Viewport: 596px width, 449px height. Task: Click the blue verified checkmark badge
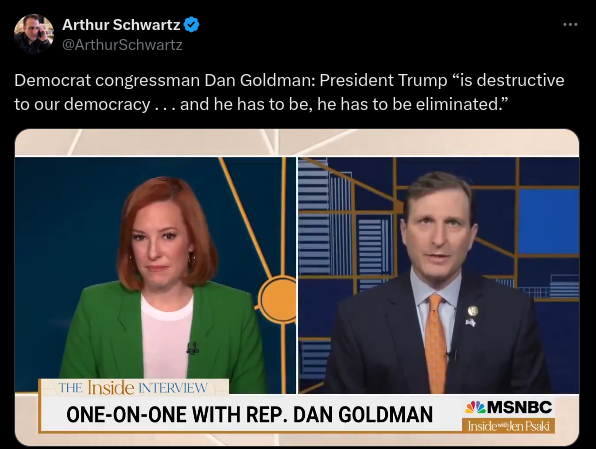click(x=191, y=25)
